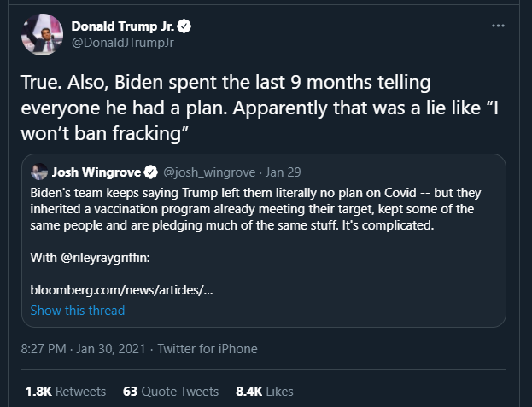Open the three-dot more options menu

[498, 26]
